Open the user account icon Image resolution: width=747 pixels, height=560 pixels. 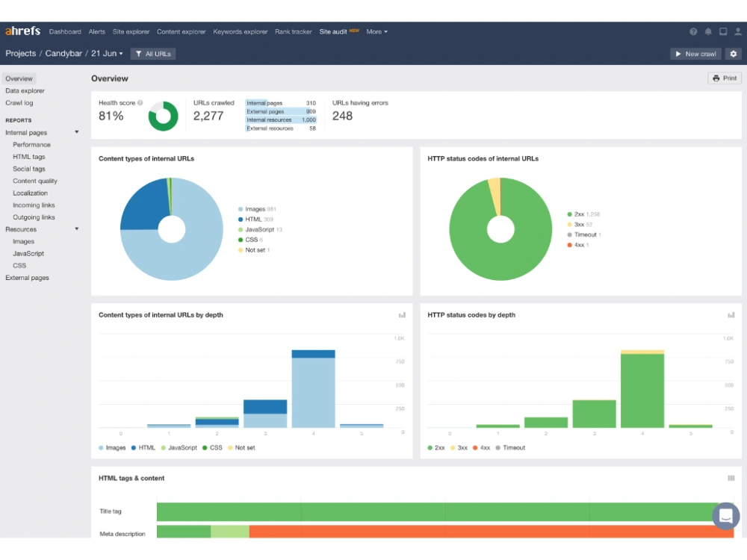[738, 31]
